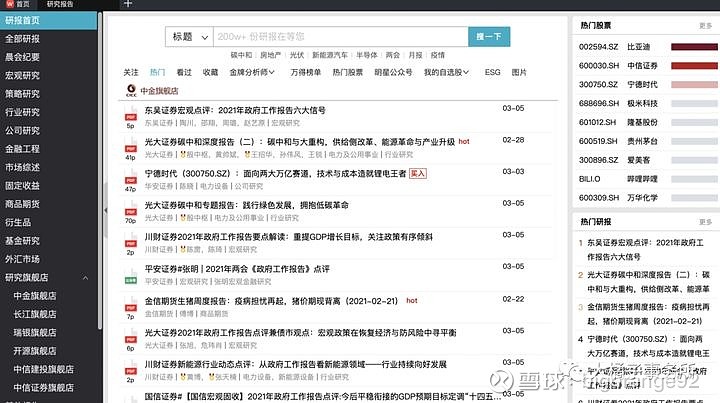Open the 热门股票 filter tab
The width and height of the screenshot is (720, 403).
click(x=348, y=72)
